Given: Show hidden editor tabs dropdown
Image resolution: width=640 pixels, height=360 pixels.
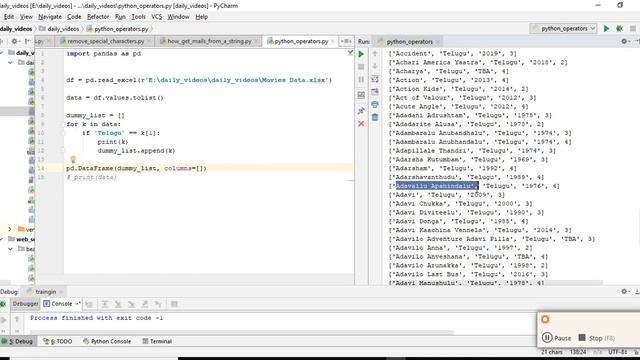Looking at the screenshot, I should (346, 41).
